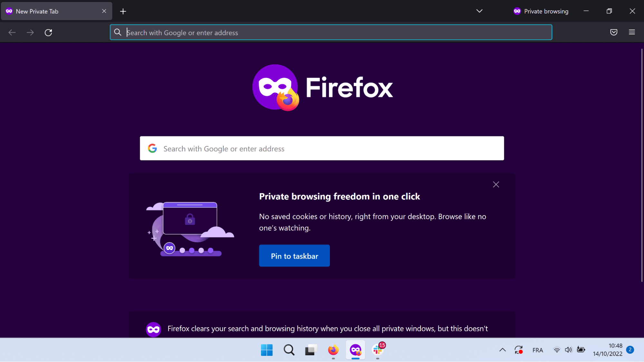Click Slack icon with notification badge
The height and width of the screenshot is (362, 644).
click(x=378, y=350)
